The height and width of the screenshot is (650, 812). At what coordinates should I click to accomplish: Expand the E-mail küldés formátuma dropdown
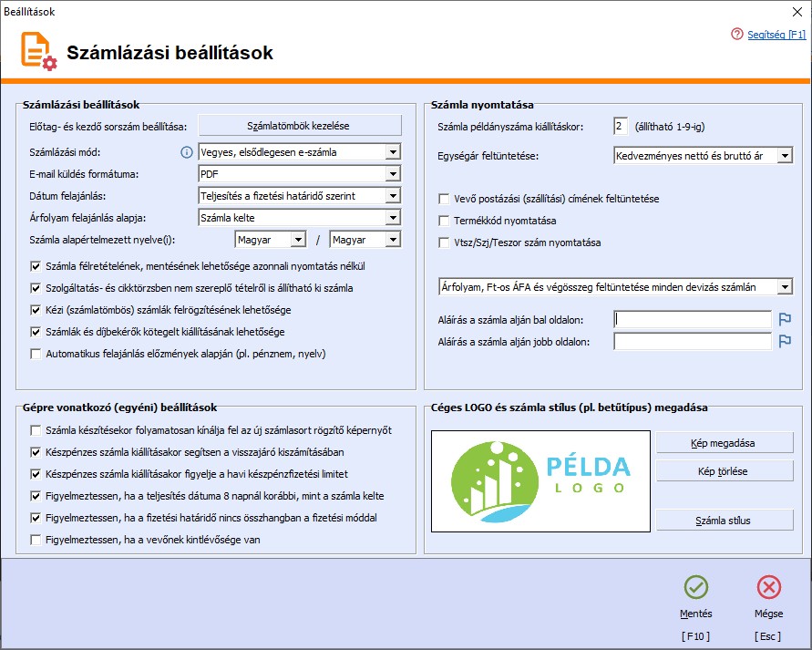tap(392, 174)
